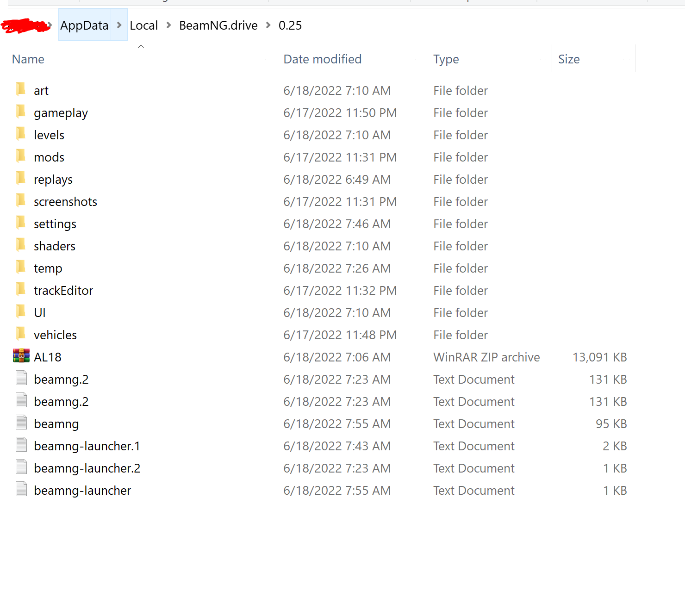Select the screenshots folder icon

[x=21, y=200]
